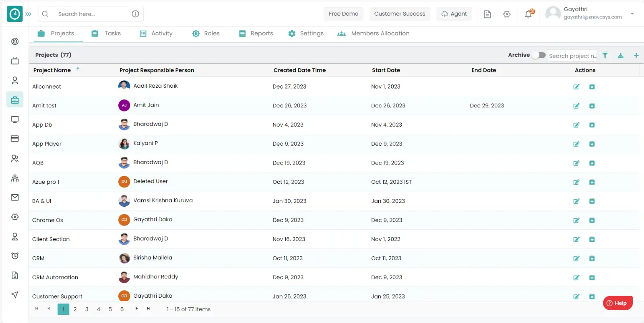Viewport: 644px width, 323px height.
Task: Click the notification bell icon
Action: click(528, 14)
